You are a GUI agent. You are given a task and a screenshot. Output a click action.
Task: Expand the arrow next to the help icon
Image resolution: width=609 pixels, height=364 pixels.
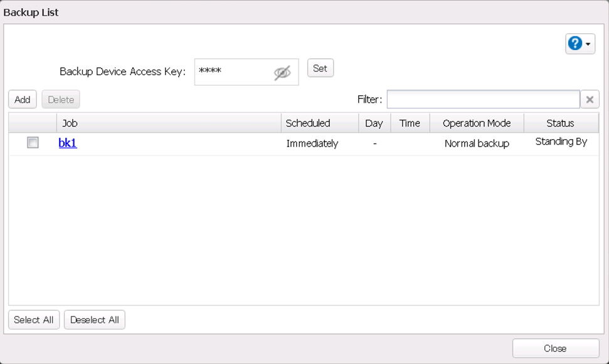588,44
